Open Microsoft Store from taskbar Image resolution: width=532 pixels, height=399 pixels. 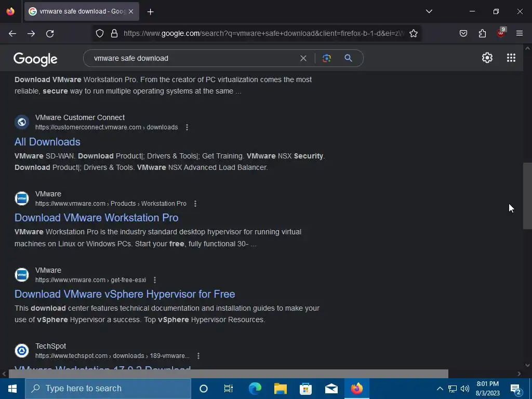click(x=305, y=389)
